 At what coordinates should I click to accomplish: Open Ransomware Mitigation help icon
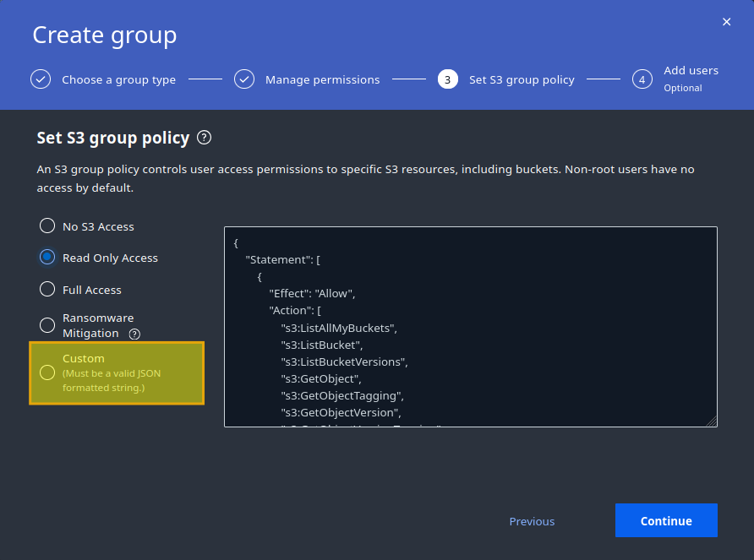click(x=134, y=334)
